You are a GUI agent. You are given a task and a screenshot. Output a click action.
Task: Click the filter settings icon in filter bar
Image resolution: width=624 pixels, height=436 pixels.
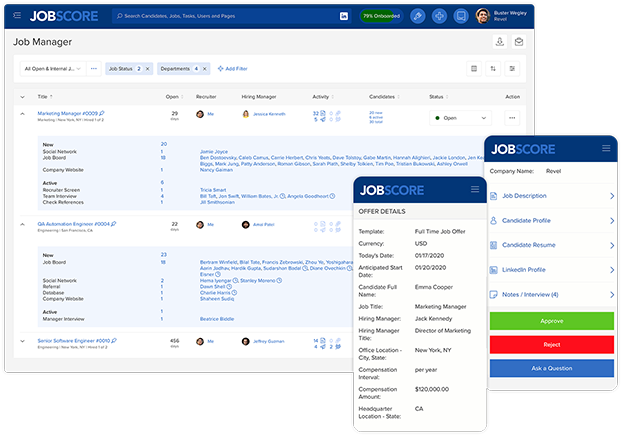coord(512,69)
